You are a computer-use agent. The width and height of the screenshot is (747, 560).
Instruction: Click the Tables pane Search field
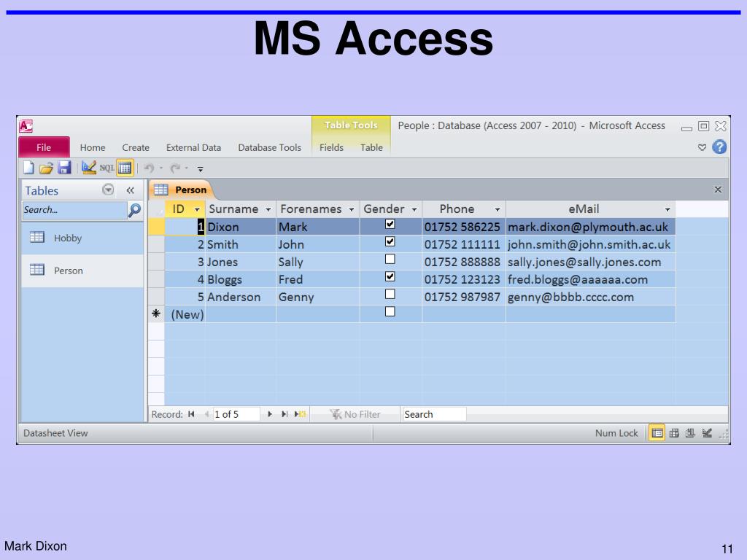tap(74, 210)
